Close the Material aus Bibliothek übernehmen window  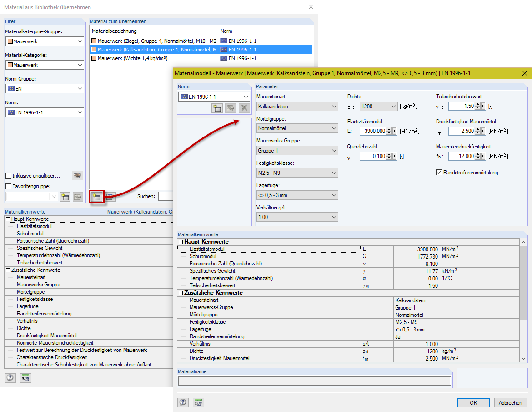coord(311,7)
